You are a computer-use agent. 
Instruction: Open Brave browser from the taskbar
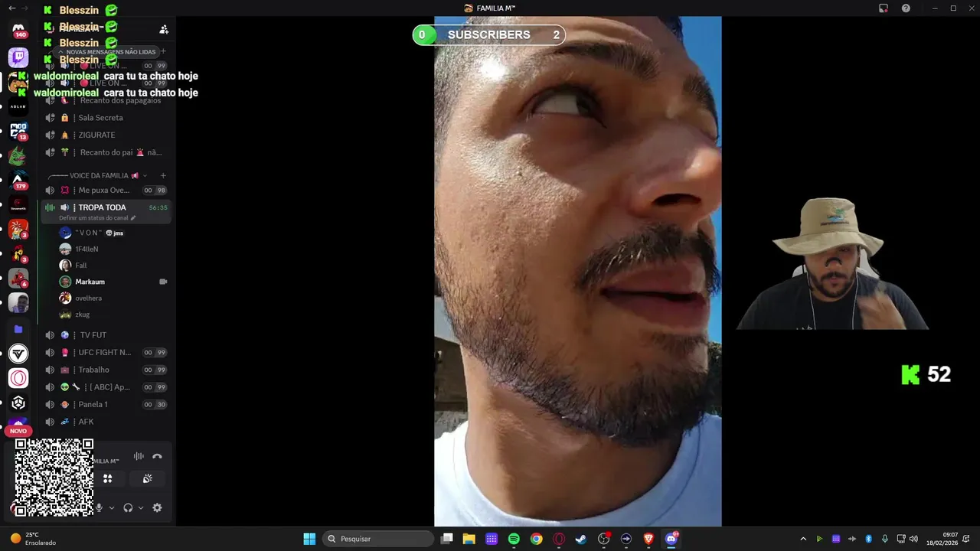click(648, 539)
